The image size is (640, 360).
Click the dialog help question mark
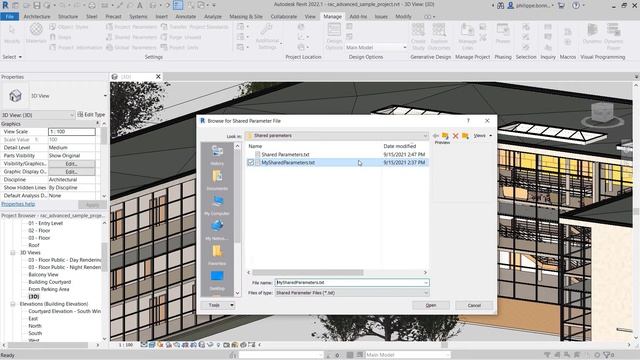[468, 120]
